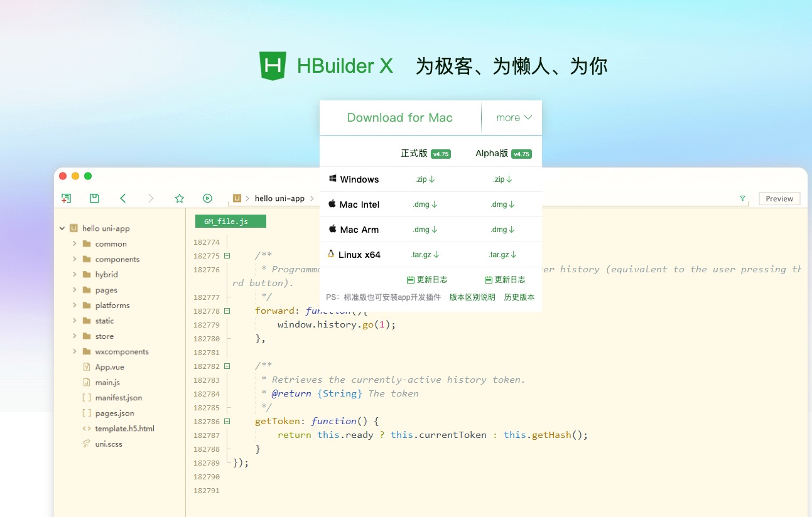Click the green filter icon near Preview

coord(743,198)
